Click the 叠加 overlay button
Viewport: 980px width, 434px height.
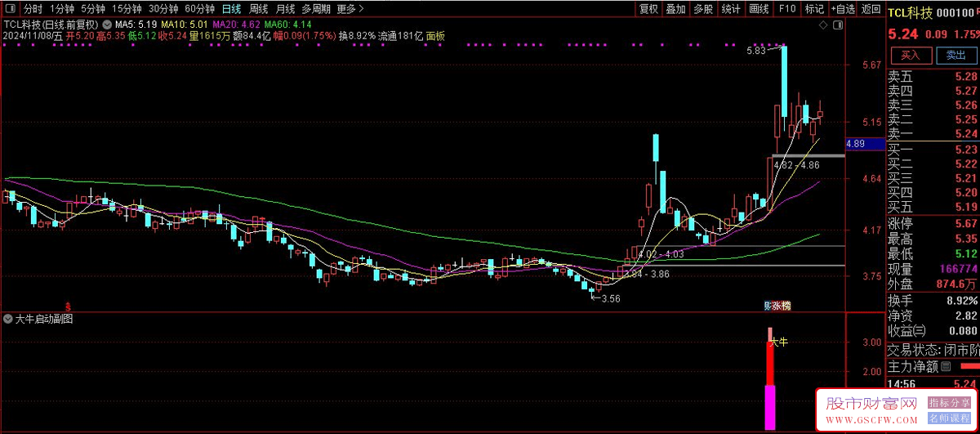point(675,9)
